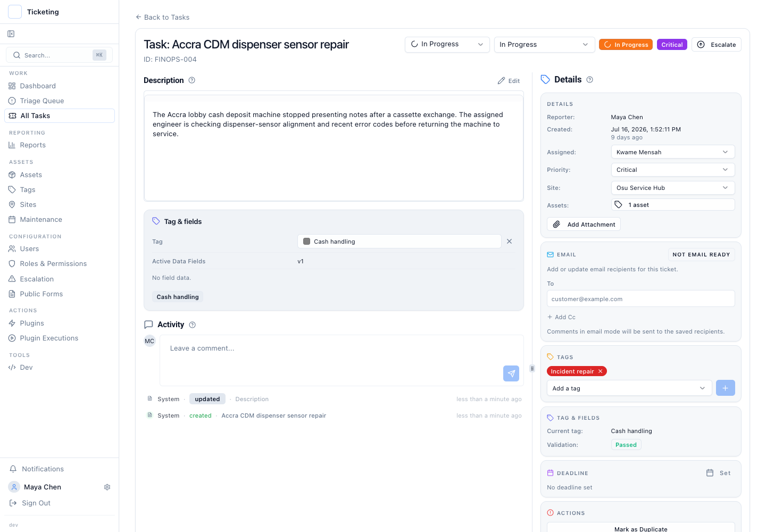Click the blue plus add-tag button
The height and width of the screenshot is (532, 766).
tap(726, 388)
